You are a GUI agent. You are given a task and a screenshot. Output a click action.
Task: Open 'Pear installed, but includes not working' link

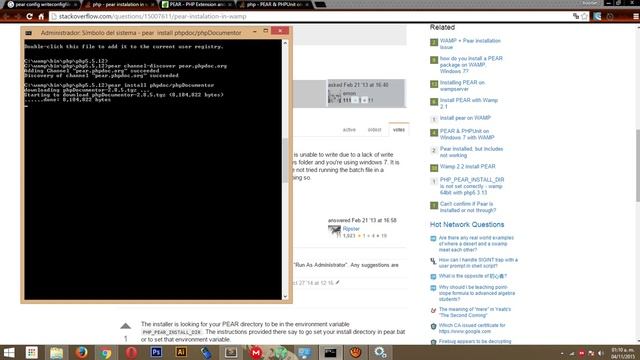coord(471,152)
